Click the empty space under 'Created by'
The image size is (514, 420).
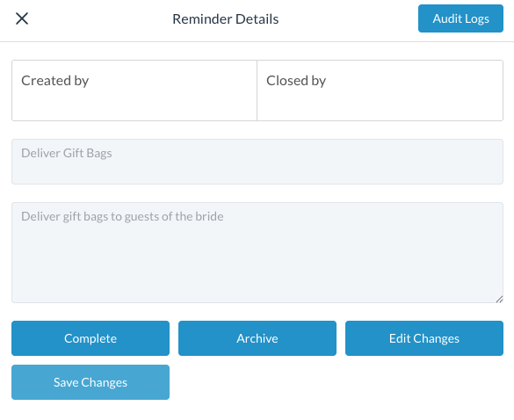(134, 105)
